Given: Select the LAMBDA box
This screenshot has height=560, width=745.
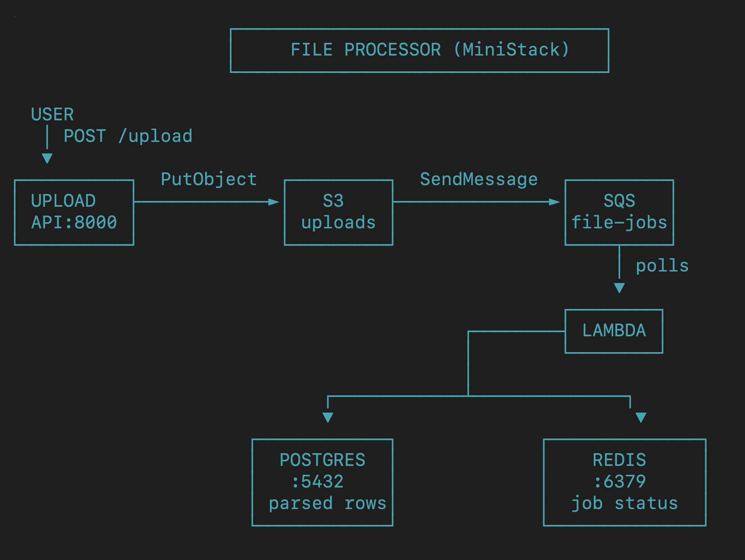Looking at the screenshot, I should pyautogui.click(x=614, y=331).
